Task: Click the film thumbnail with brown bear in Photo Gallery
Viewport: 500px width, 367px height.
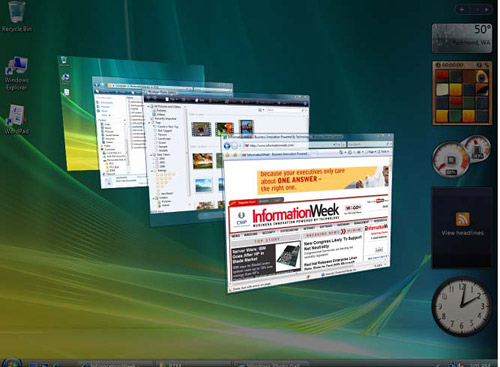Action: [201, 129]
